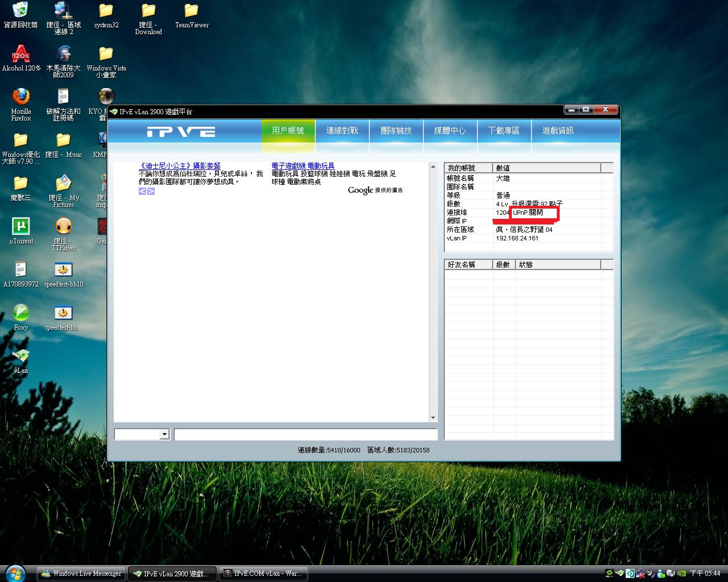728x582 pixels.
Task: Launch the vLan desktop shortcut
Action: pyautogui.click(x=20, y=361)
